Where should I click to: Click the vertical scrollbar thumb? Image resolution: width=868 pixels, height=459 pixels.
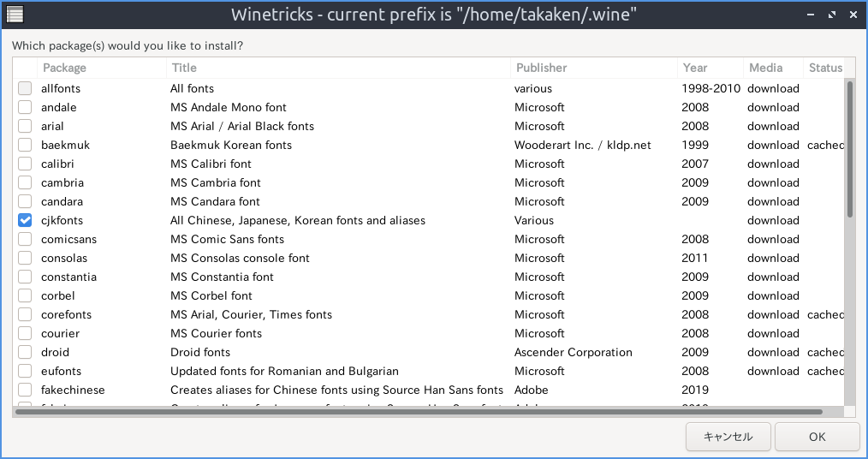point(850,149)
